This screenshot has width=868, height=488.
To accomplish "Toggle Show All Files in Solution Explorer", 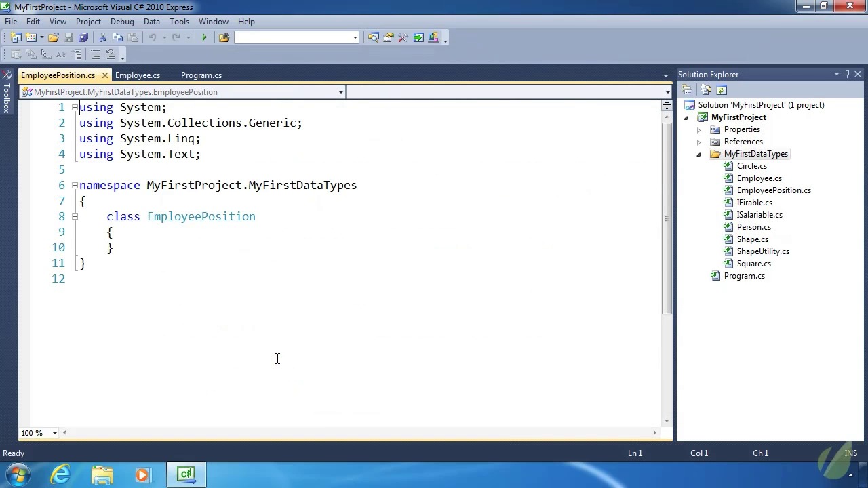I will pos(707,90).
